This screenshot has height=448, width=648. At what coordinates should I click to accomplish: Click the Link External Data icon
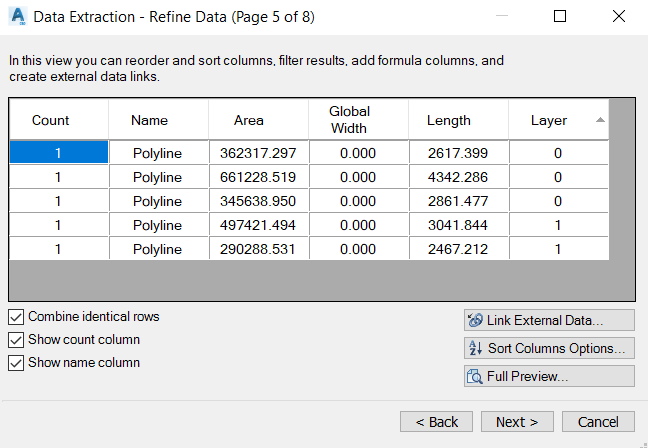pyautogui.click(x=475, y=320)
